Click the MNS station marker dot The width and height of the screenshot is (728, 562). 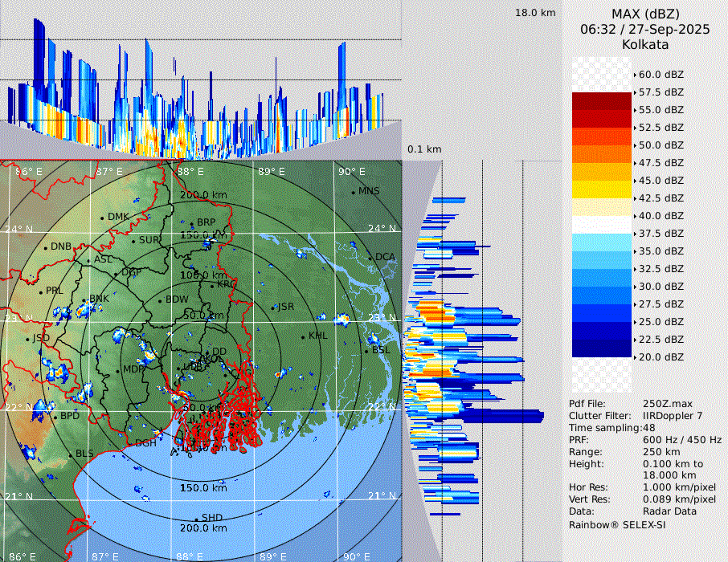pyautogui.click(x=353, y=192)
